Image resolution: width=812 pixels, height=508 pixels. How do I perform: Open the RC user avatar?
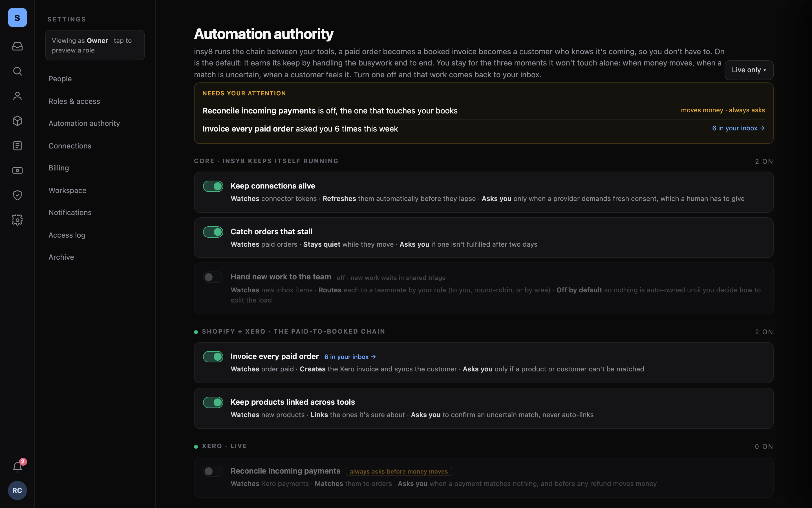[x=17, y=491]
